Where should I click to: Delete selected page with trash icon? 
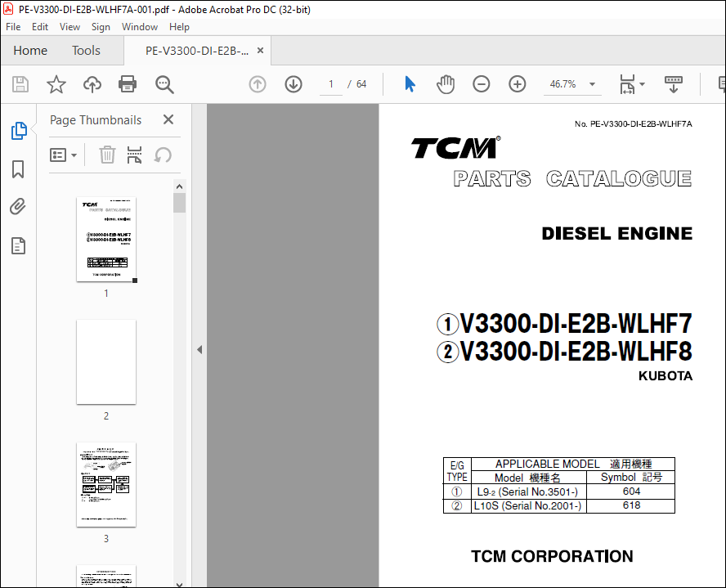(x=107, y=155)
